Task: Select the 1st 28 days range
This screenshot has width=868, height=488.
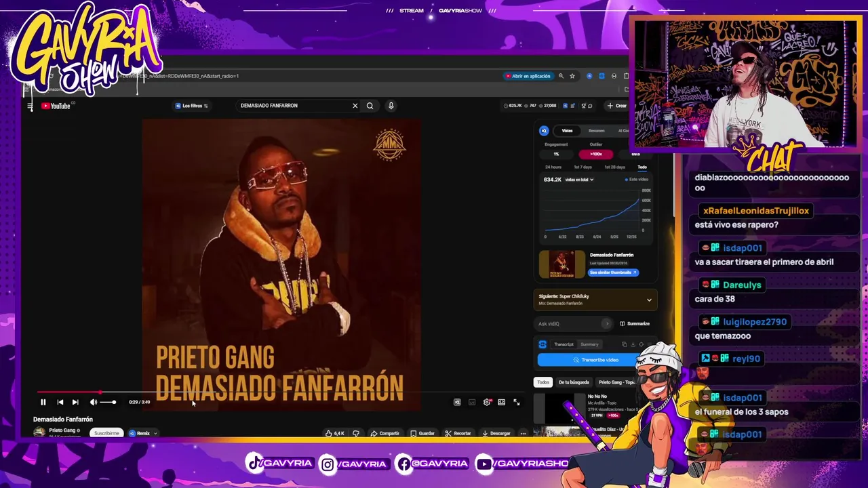Action: [614, 167]
